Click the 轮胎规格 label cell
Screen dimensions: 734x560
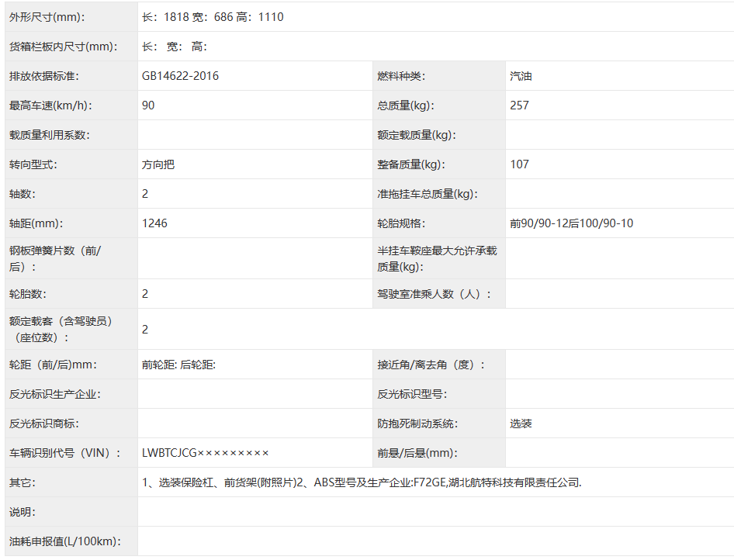[x=402, y=223]
